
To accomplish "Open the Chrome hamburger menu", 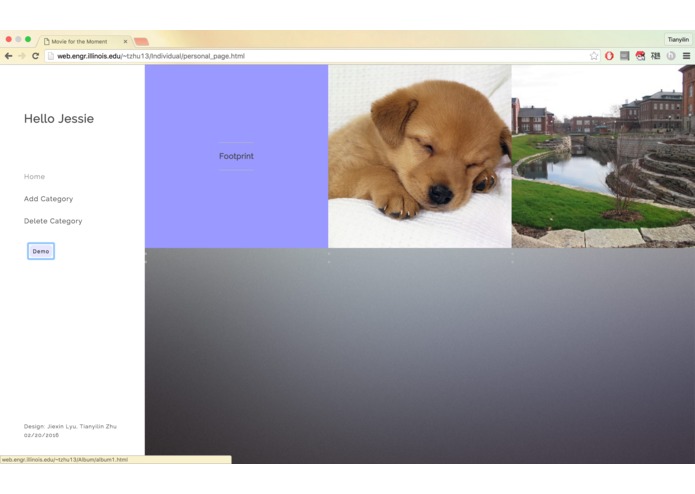I will (x=686, y=56).
